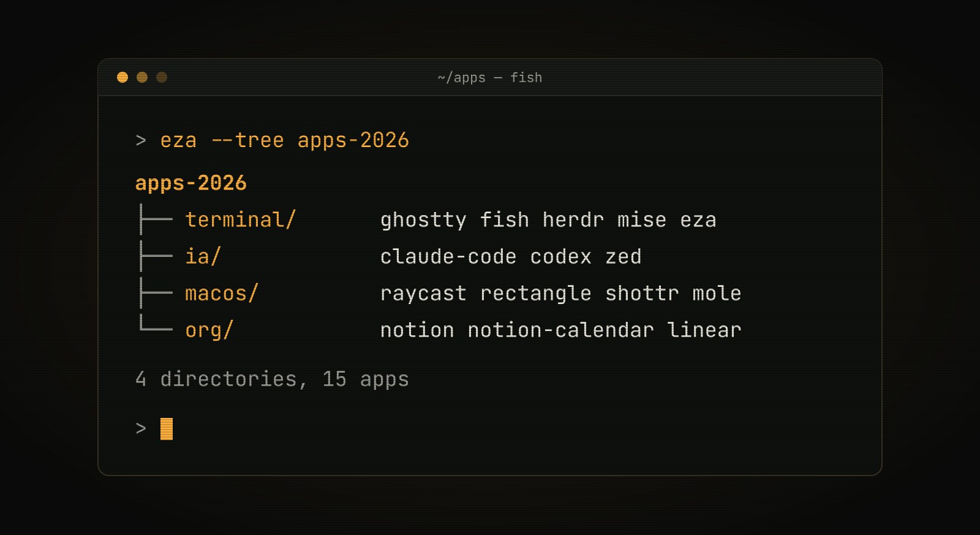
Task: Click the word 'herdr'
Action: pyautogui.click(x=573, y=219)
